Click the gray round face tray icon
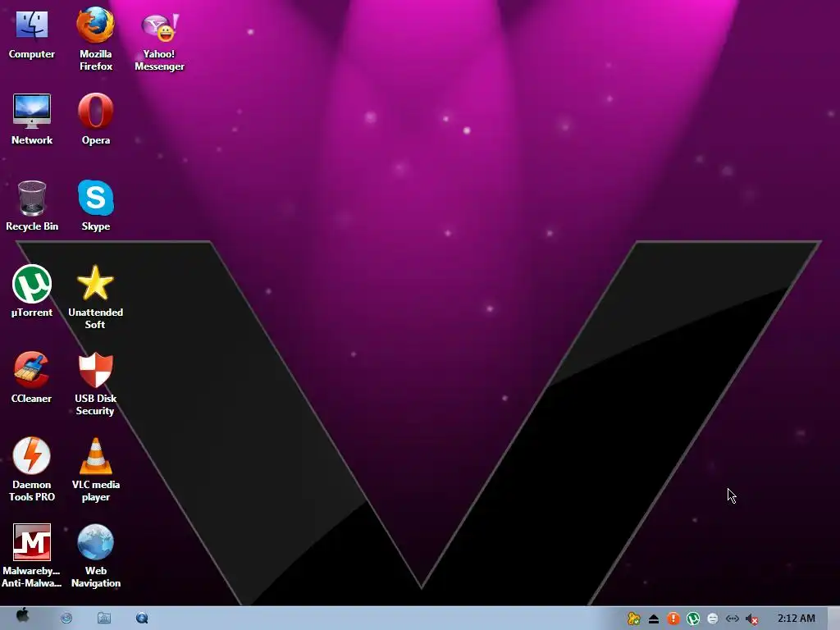 coord(713,619)
